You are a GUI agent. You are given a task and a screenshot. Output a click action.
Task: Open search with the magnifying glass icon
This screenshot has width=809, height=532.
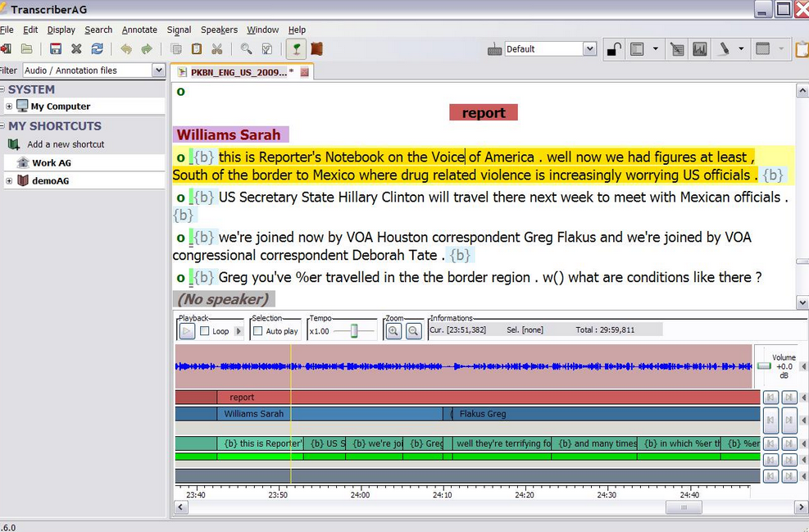click(246, 49)
